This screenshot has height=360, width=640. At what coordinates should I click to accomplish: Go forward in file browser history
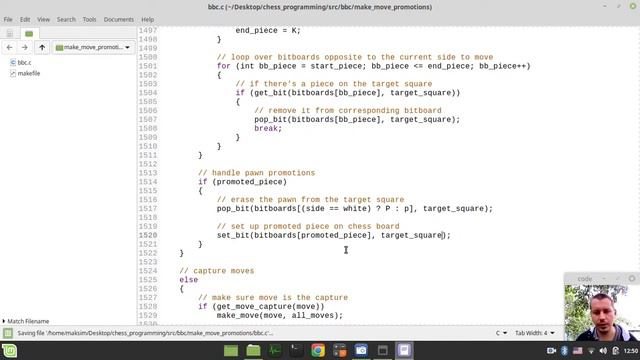[24, 47]
